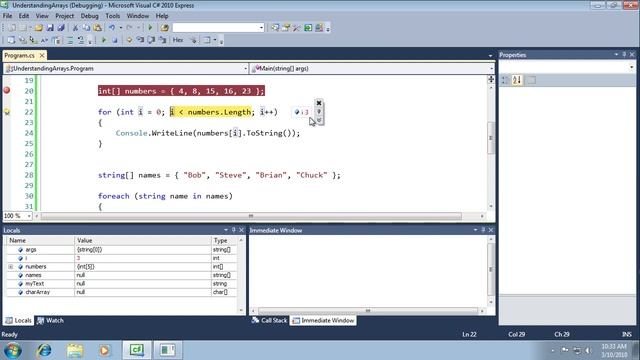Click Show Next Statement yellow arrow icon
Screen dimensions: 640x360
(129, 40)
